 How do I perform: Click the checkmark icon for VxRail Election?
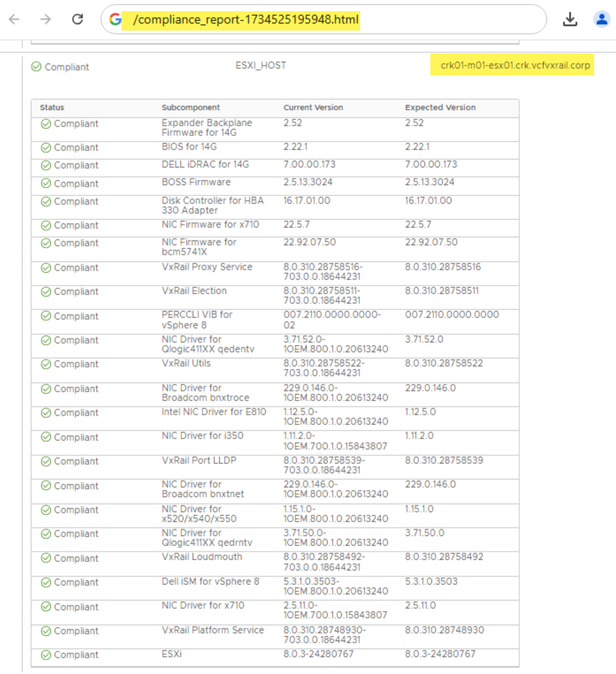click(x=46, y=292)
